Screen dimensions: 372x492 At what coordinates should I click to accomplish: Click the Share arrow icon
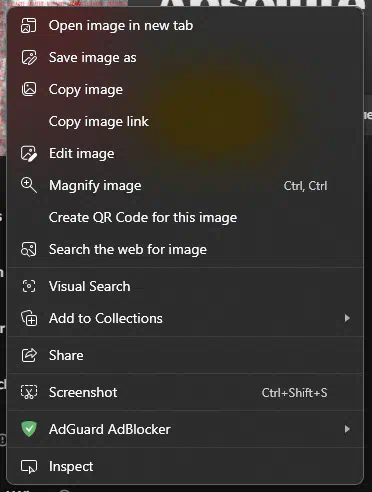coord(29,355)
